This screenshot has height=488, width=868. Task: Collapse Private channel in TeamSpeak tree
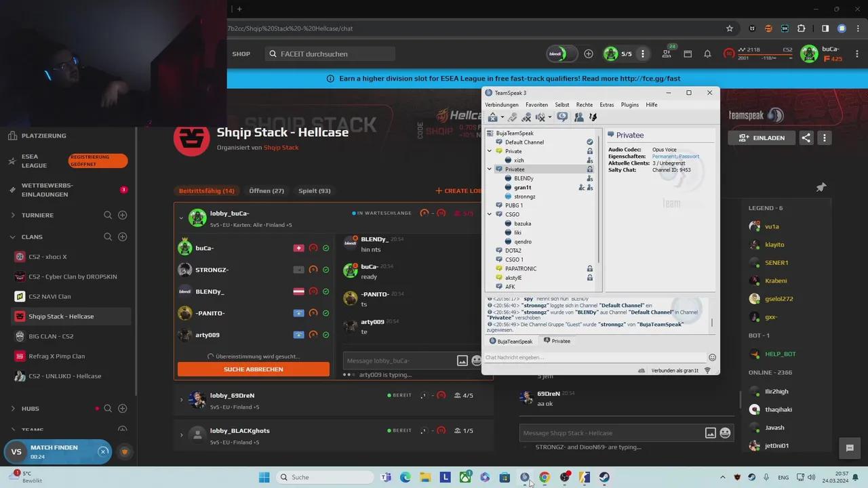point(490,151)
